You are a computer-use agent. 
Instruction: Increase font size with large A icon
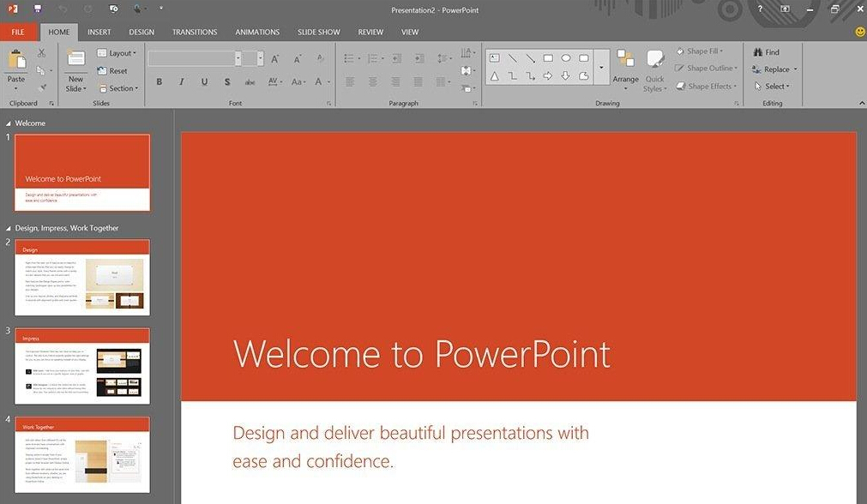click(x=274, y=58)
